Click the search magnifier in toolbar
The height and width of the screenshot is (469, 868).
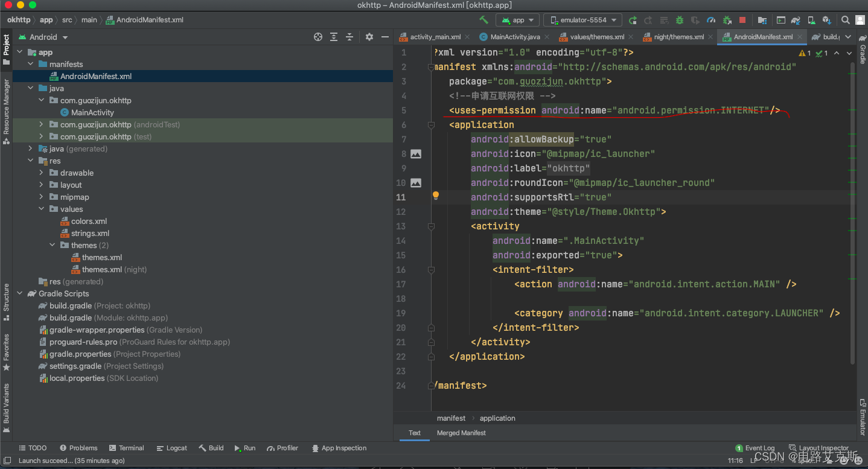[845, 20]
